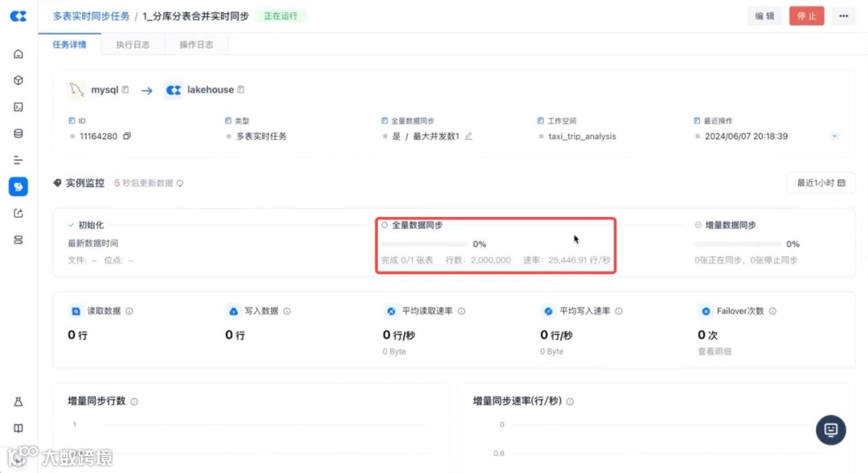Open the home icon in sidebar
The width and height of the screenshot is (868, 473).
point(18,54)
